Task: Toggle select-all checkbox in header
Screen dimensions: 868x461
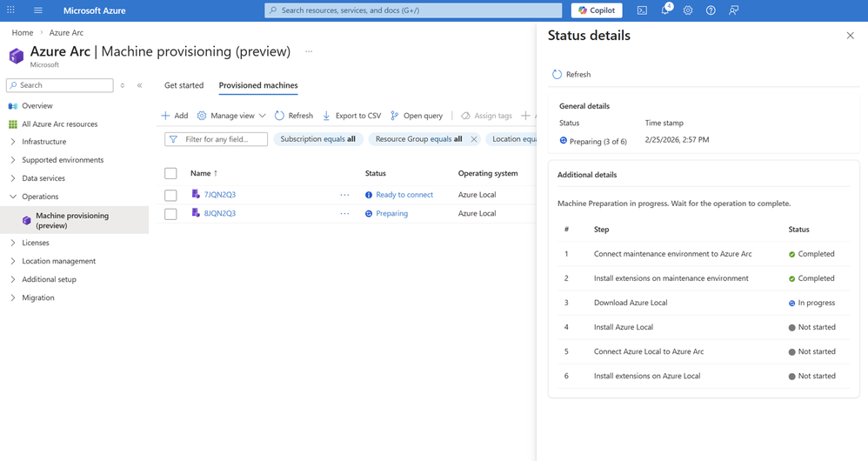Action: pyautogui.click(x=170, y=173)
